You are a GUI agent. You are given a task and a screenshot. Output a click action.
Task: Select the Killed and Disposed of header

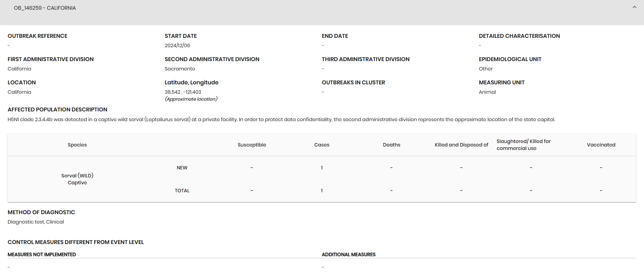tap(461, 145)
